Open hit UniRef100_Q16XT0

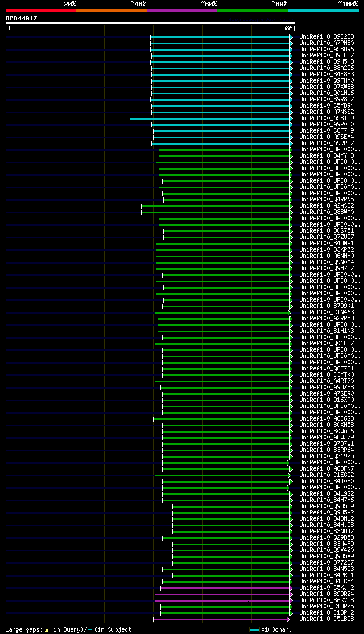click(x=326, y=400)
